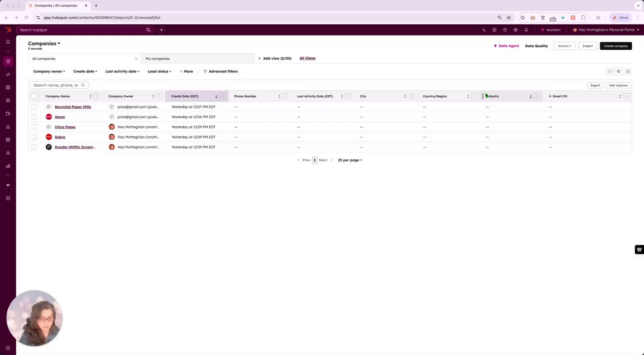Open the HubSpot home logo
The width and height of the screenshot is (644, 355).
(8, 30)
